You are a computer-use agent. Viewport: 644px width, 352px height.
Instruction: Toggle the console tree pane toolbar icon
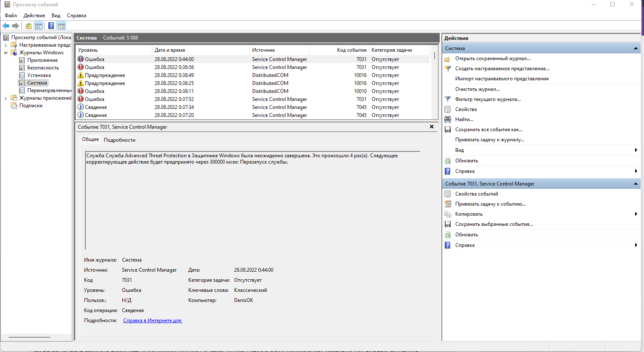pos(39,26)
